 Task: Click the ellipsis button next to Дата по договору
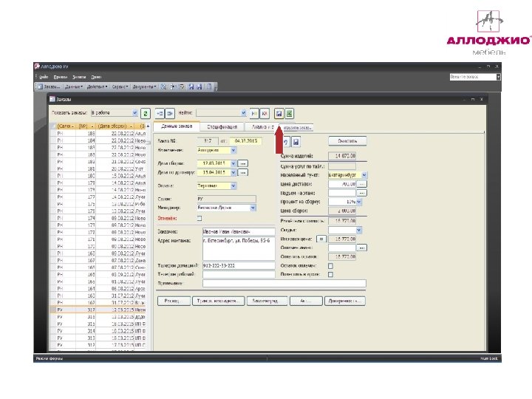coord(242,173)
